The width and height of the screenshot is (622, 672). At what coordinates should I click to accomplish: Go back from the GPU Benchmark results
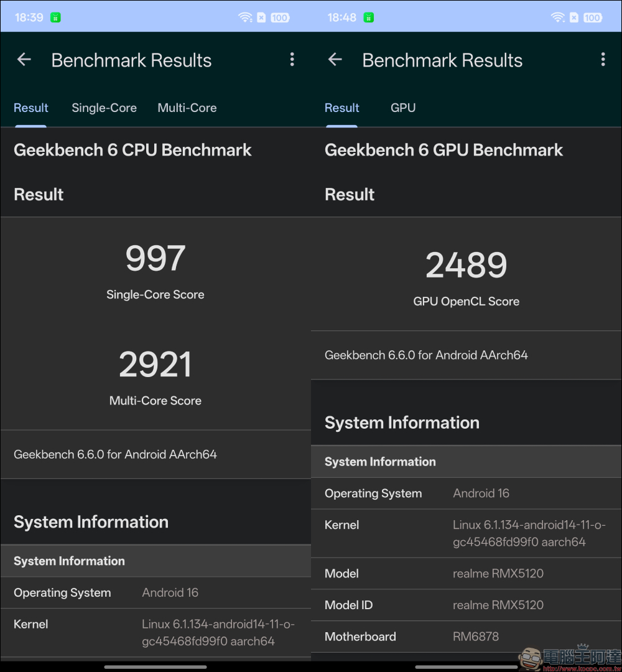[335, 60]
